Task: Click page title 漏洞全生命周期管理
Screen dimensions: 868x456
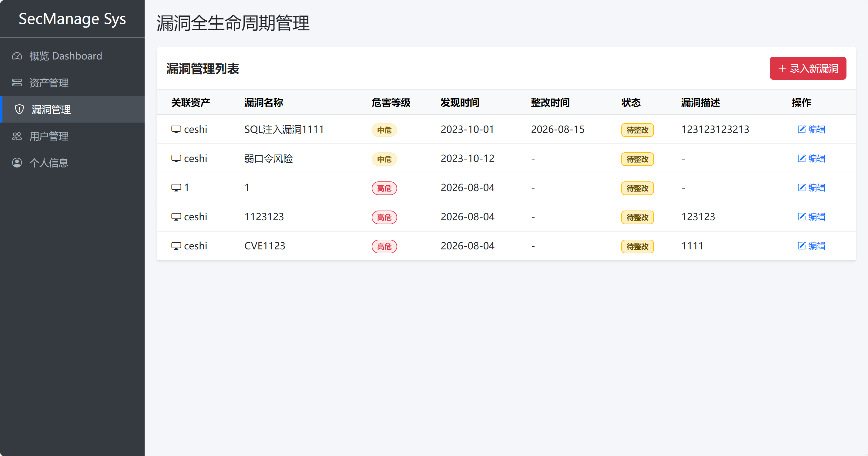Action: 233,23
